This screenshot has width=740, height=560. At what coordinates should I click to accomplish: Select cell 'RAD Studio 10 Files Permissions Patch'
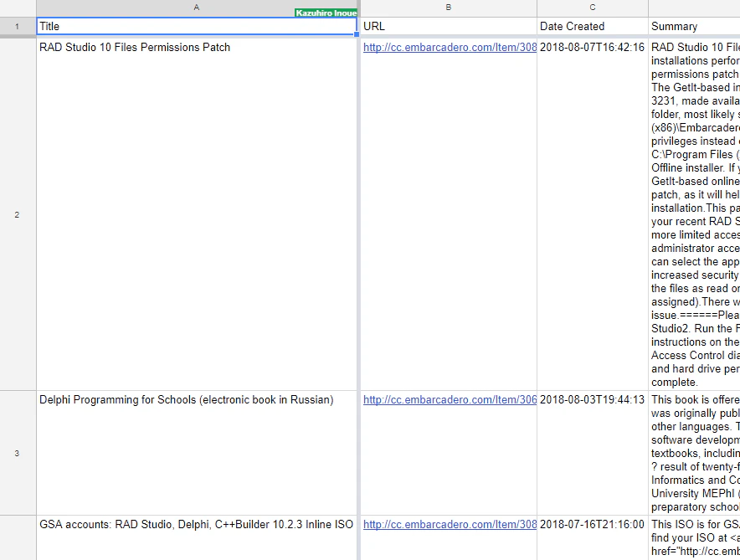click(x=197, y=214)
